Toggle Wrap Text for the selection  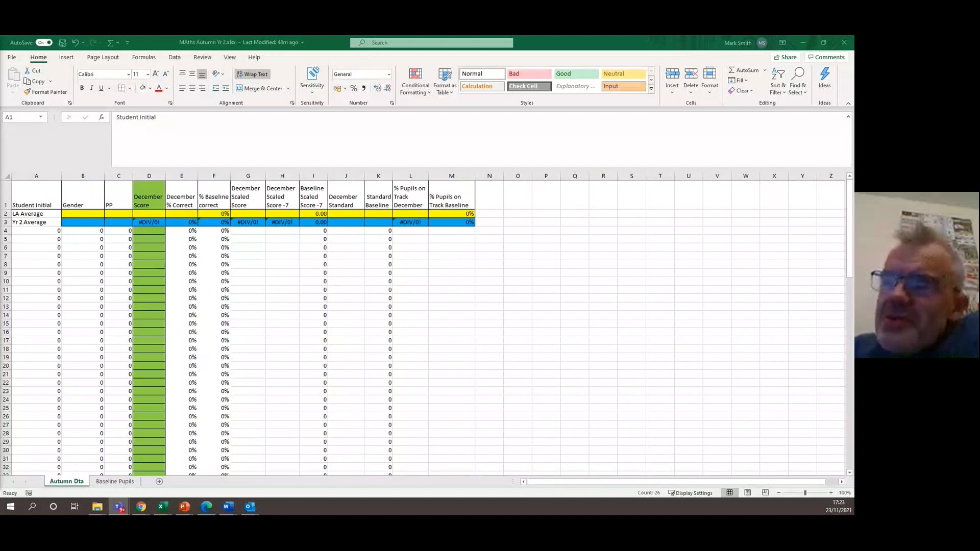(x=252, y=74)
